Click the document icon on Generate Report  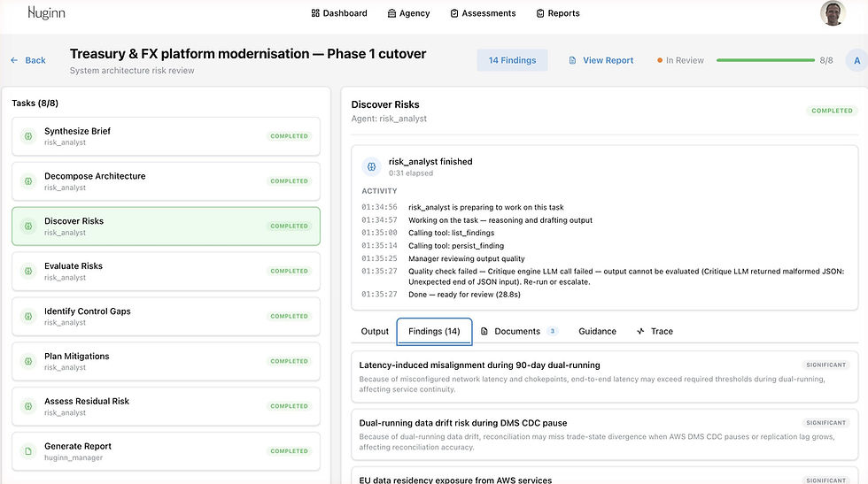coord(27,451)
